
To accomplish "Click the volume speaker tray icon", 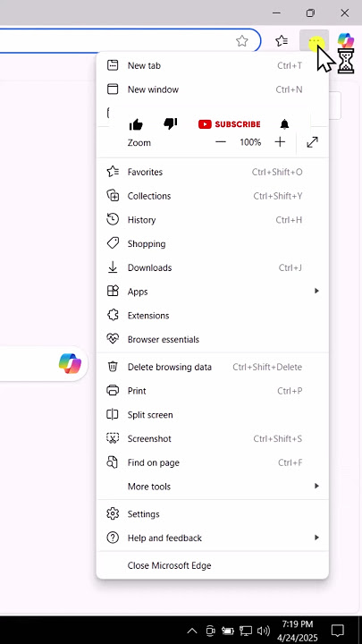I will [x=263, y=631].
